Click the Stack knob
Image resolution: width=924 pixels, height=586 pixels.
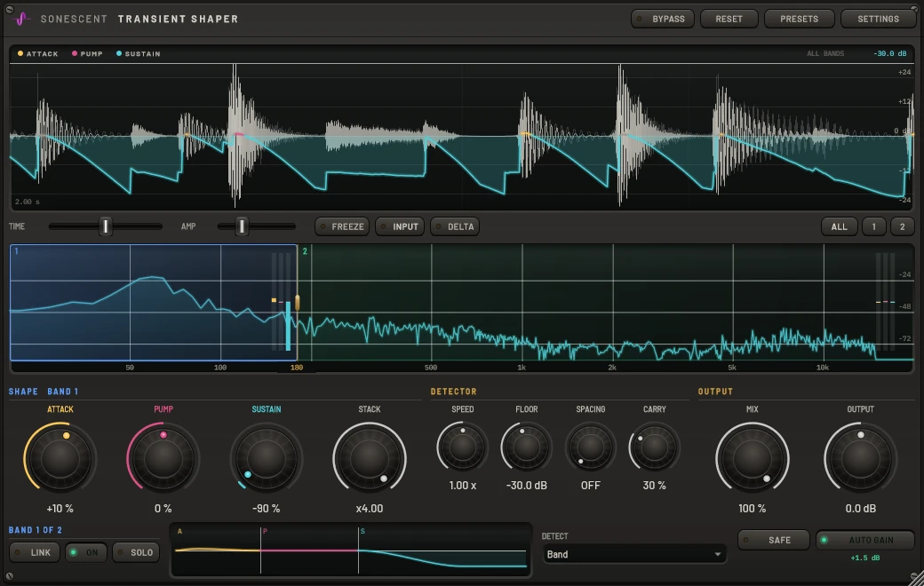point(370,458)
